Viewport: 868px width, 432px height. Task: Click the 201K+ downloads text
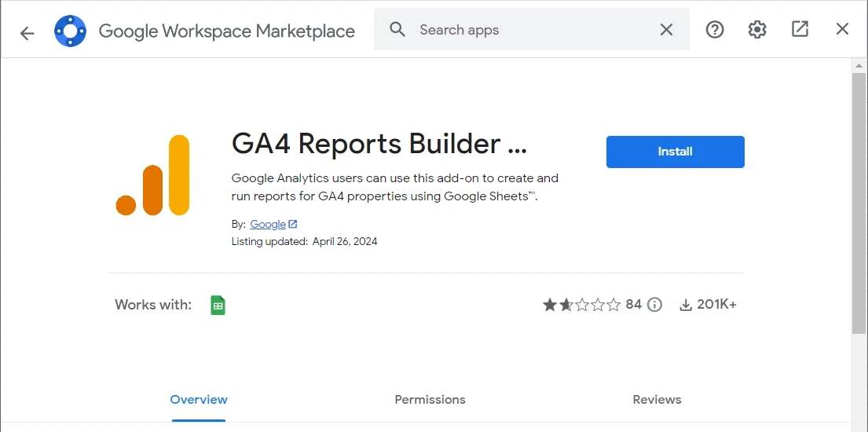717,305
